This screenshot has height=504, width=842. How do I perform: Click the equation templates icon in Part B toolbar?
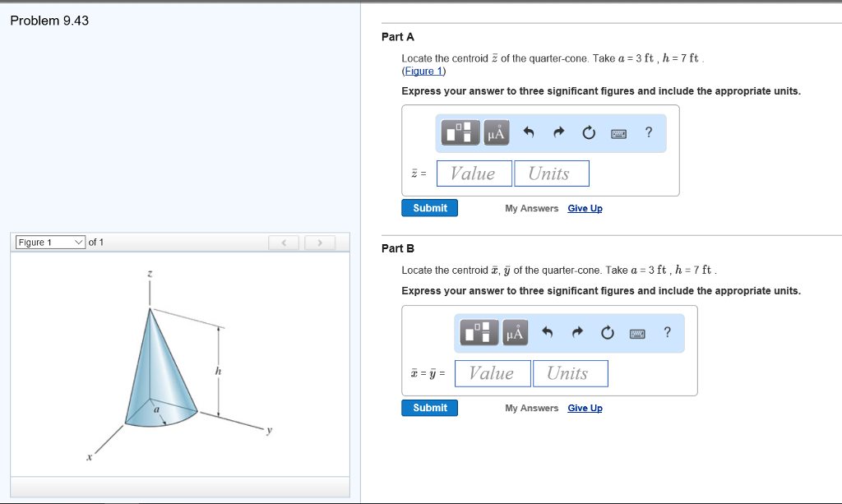tap(479, 332)
